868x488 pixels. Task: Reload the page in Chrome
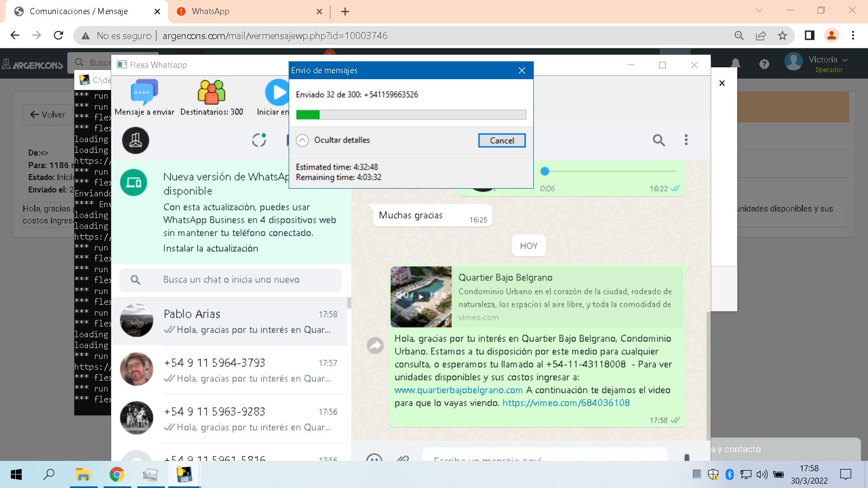click(x=59, y=35)
